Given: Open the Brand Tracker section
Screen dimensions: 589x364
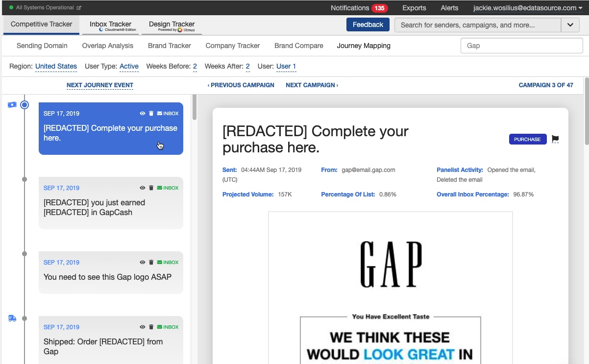Looking at the screenshot, I should (x=170, y=46).
